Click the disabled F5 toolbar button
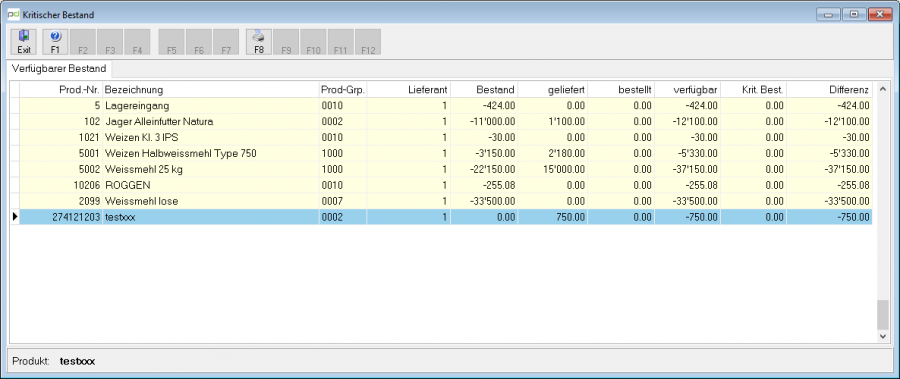The width and height of the screenshot is (900, 379). 171,42
